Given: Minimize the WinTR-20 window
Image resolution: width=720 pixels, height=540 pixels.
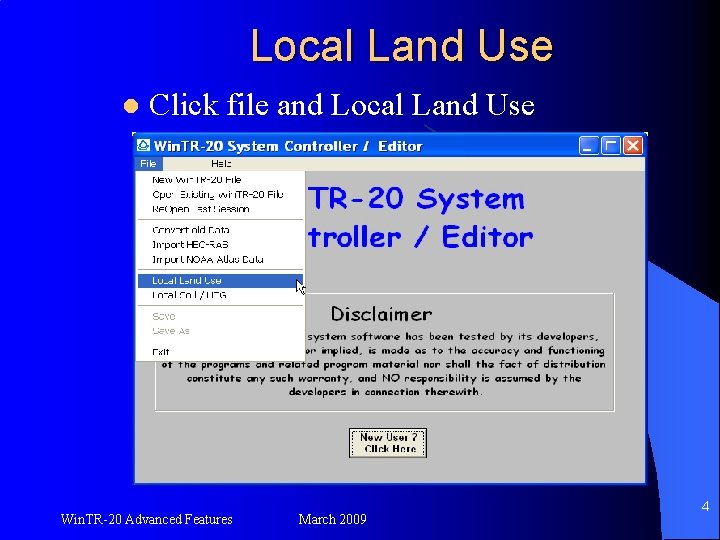Looking at the screenshot, I should click(589, 146).
